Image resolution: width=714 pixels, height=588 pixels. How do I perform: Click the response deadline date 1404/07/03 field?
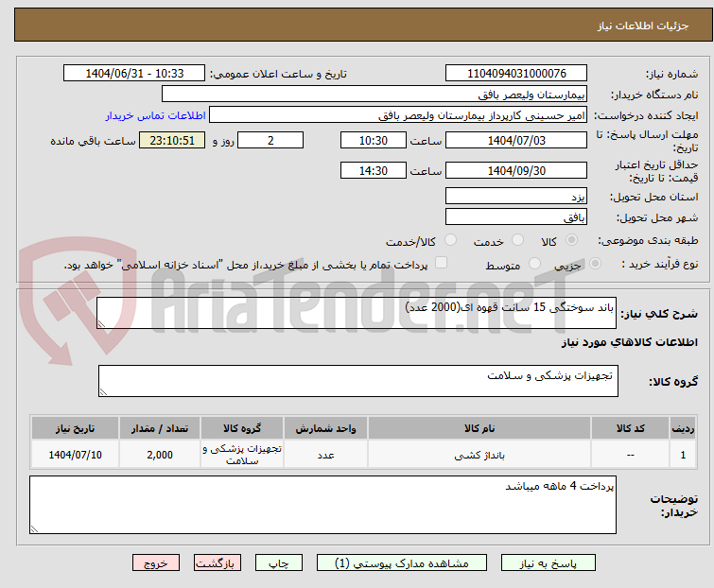[x=516, y=140]
